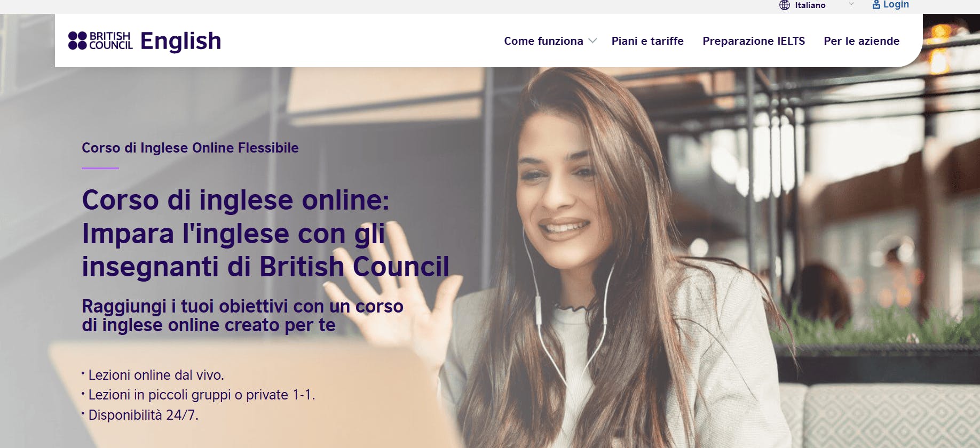This screenshot has width=980, height=448.
Task: Click the globe icon beside Italiano
Action: click(784, 5)
